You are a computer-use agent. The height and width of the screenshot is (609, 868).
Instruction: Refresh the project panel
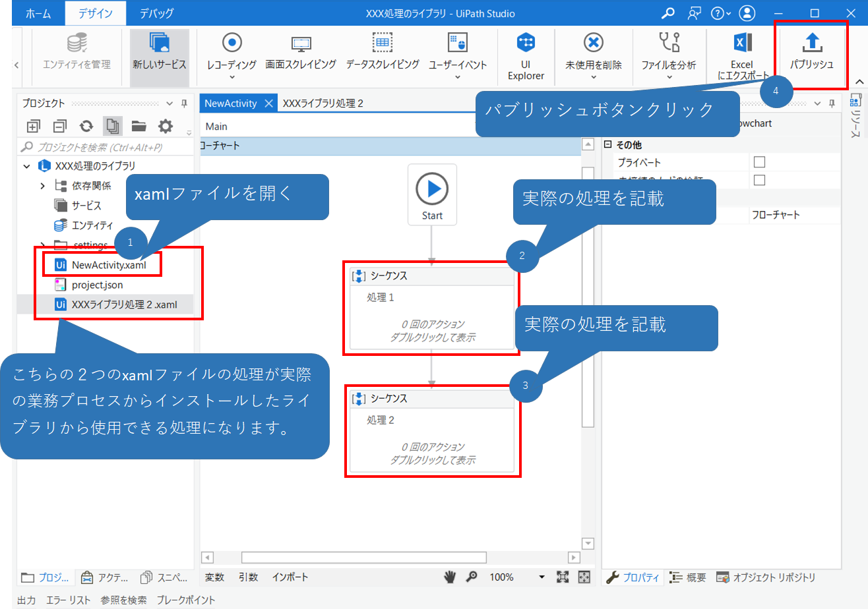[x=86, y=125]
